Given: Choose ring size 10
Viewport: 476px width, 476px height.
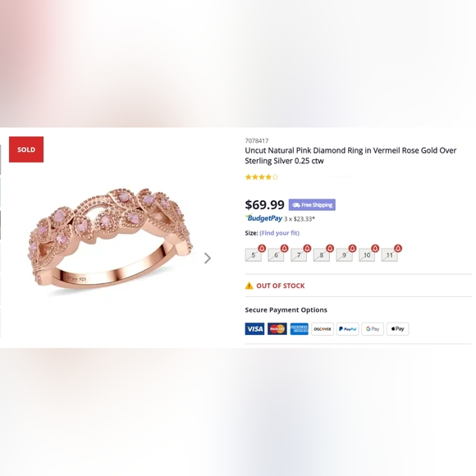Looking at the screenshot, I should (x=367, y=255).
